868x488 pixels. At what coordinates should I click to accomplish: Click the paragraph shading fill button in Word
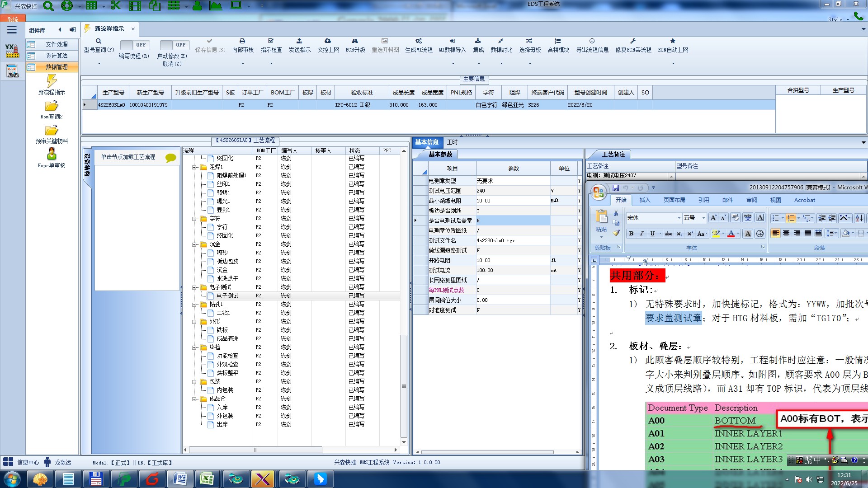click(x=846, y=233)
